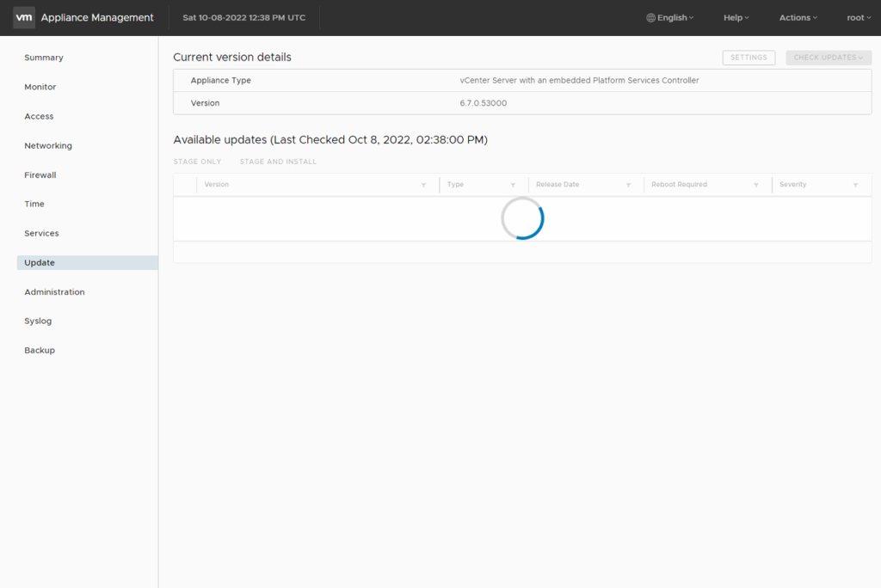Image resolution: width=881 pixels, height=588 pixels.
Task: Expand the Actions menu
Action: point(798,18)
